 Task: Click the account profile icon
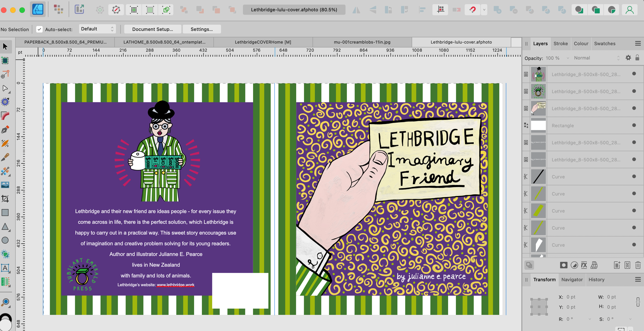(629, 10)
